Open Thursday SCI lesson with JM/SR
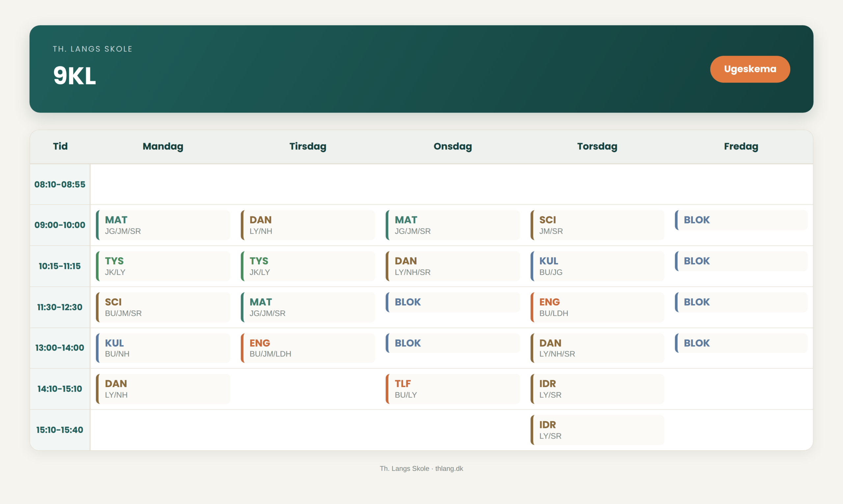This screenshot has width=843, height=504. pos(597,225)
